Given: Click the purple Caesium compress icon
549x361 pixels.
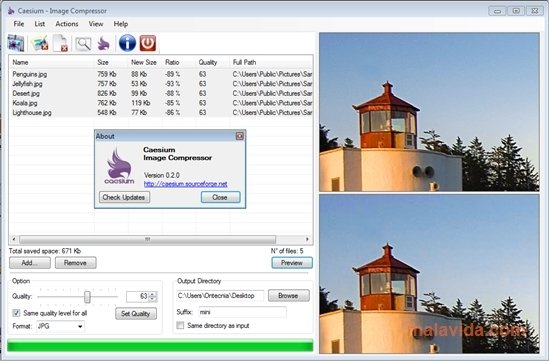Looking at the screenshot, I should (104, 44).
